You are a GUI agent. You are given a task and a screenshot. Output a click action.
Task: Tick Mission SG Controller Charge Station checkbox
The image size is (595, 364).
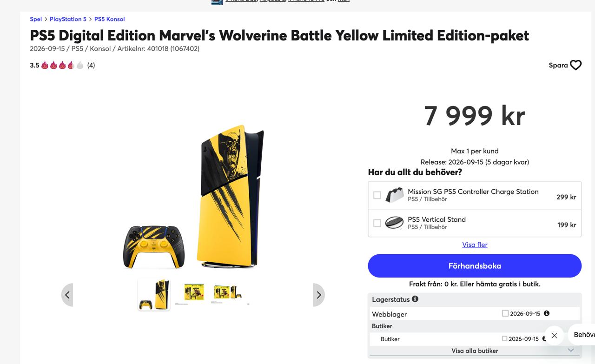pyautogui.click(x=377, y=195)
